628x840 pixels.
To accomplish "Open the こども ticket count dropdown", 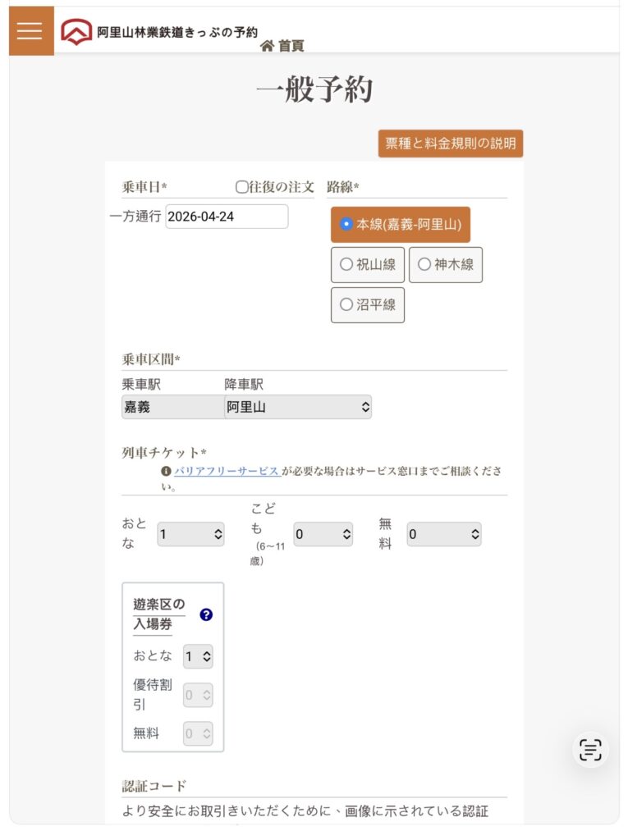I will pos(323,534).
